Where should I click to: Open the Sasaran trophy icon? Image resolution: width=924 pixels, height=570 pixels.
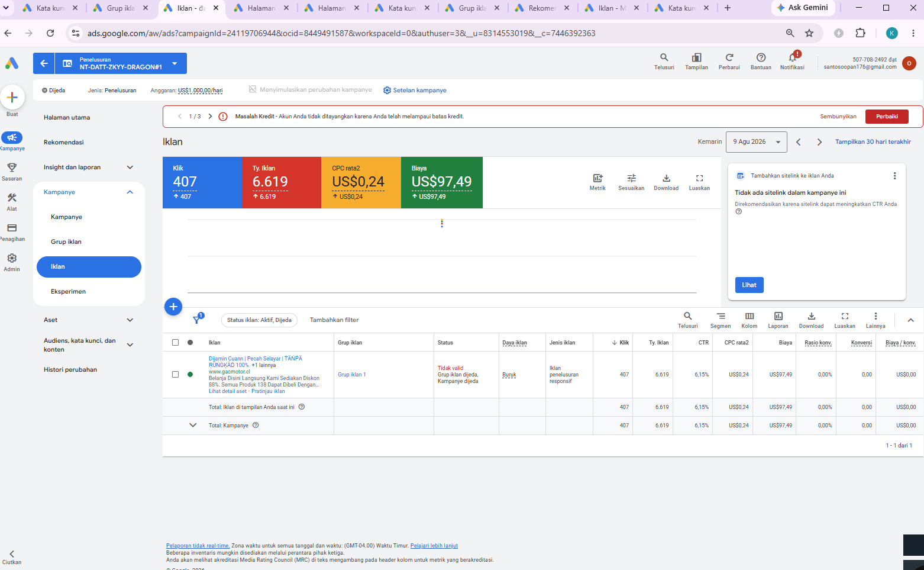pos(12,168)
